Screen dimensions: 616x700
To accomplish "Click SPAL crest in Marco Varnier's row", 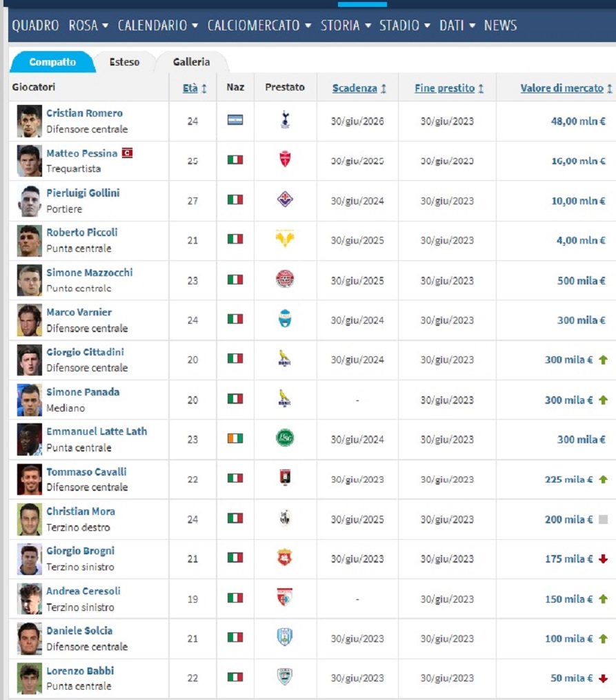I will [285, 320].
